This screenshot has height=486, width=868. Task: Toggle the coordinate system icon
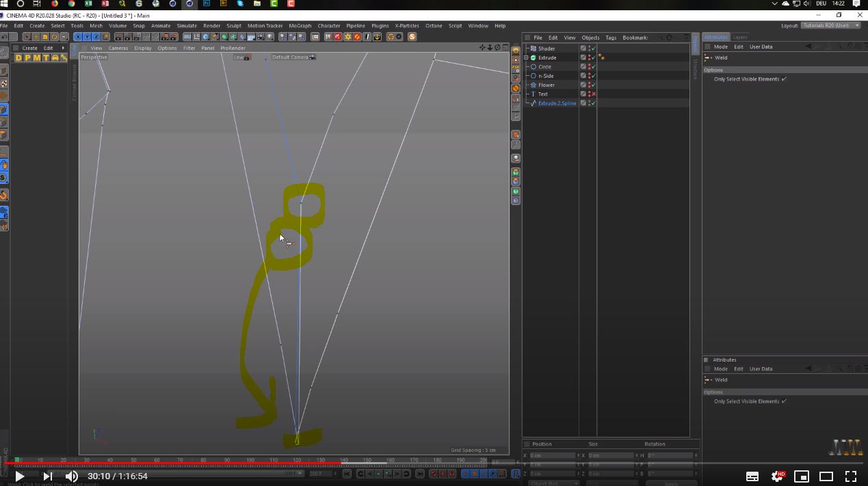click(106, 37)
